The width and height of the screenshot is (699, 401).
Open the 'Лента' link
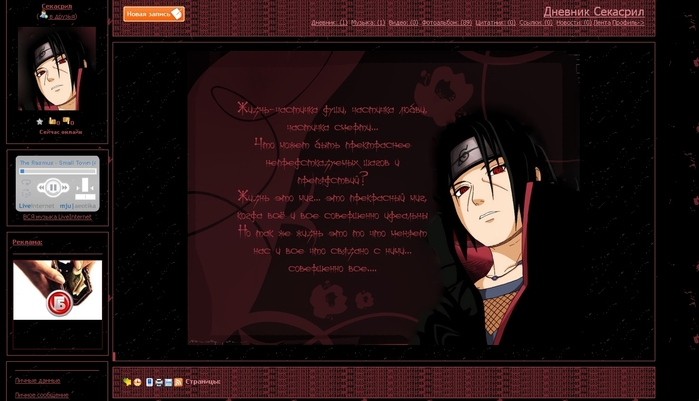pyautogui.click(x=602, y=23)
